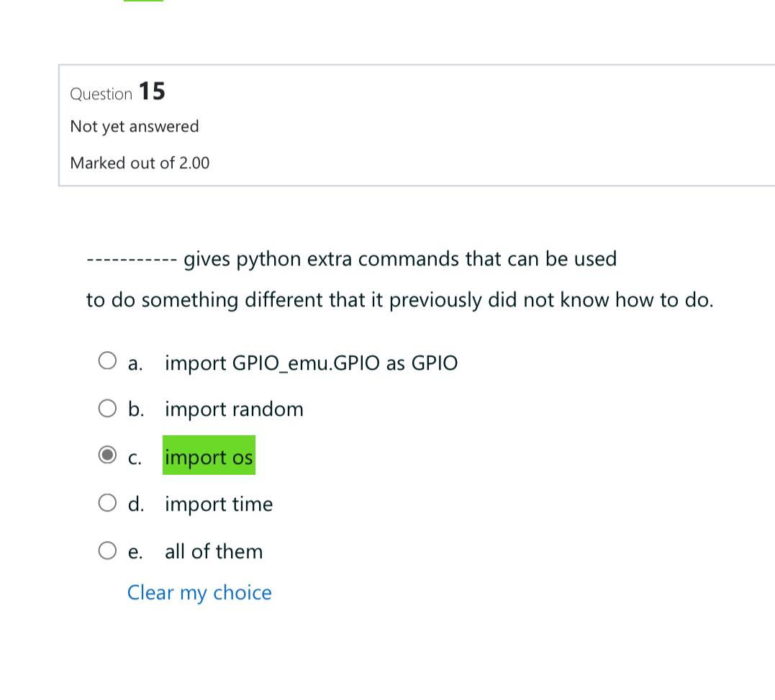775x700 pixels.
Task: Select the 'import random' answer option b
Action: point(107,408)
